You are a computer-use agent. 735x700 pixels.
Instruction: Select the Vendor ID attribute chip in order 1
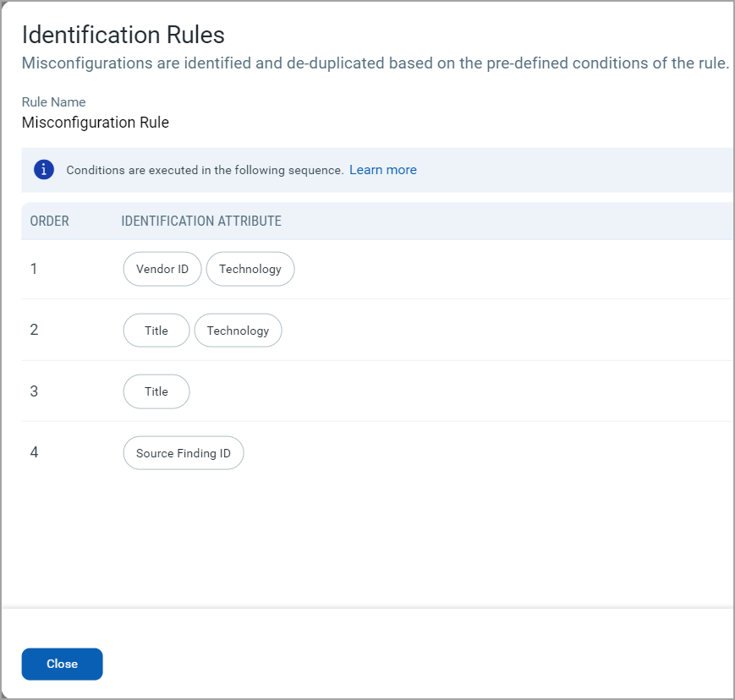(162, 269)
